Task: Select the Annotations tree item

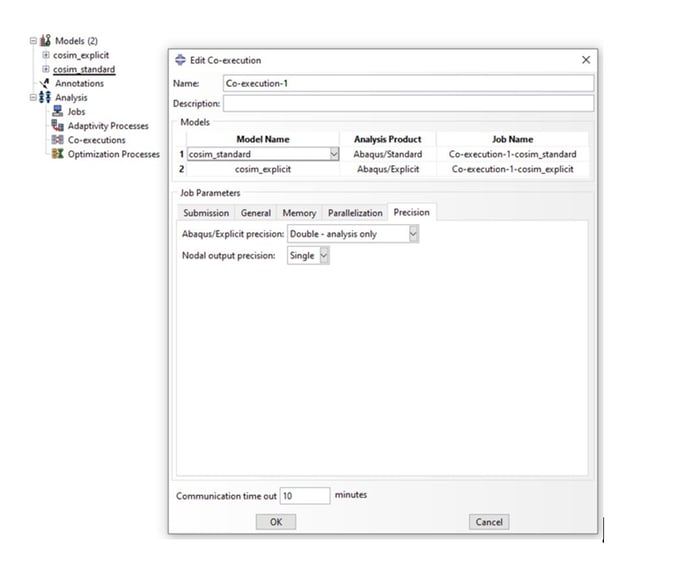Action: pos(79,83)
